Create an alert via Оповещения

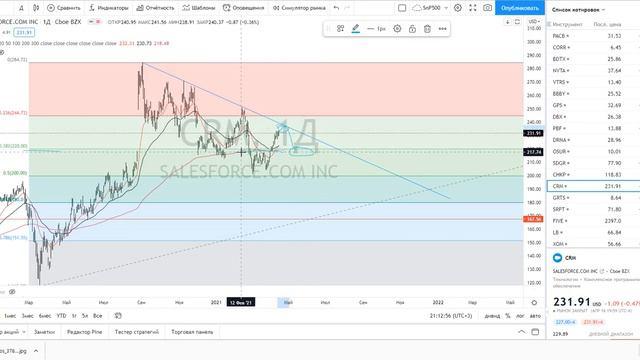(244, 8)
